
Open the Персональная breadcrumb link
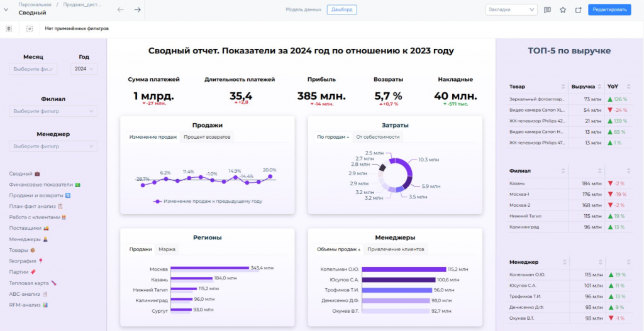(x=35, y=4)
